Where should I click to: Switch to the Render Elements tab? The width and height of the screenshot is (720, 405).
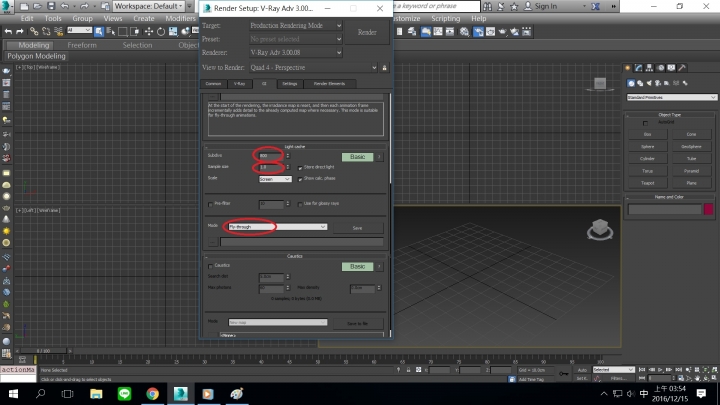(329, 84)
